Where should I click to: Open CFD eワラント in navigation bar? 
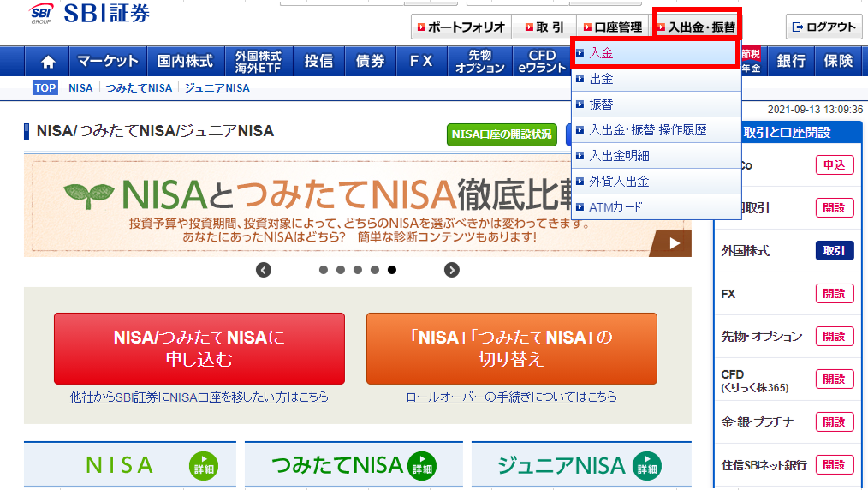[x=542, y=62]
